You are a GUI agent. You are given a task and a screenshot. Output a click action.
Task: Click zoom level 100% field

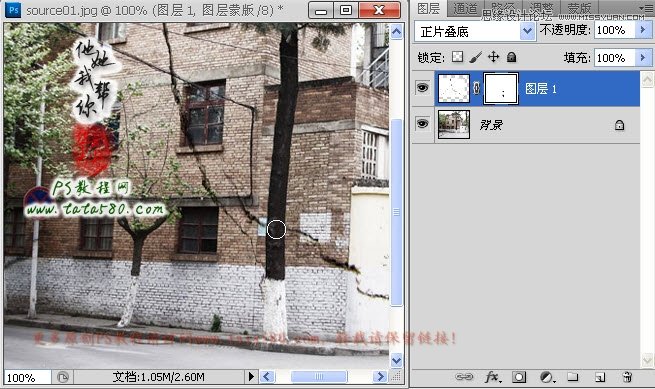click(x=28, y=377)
